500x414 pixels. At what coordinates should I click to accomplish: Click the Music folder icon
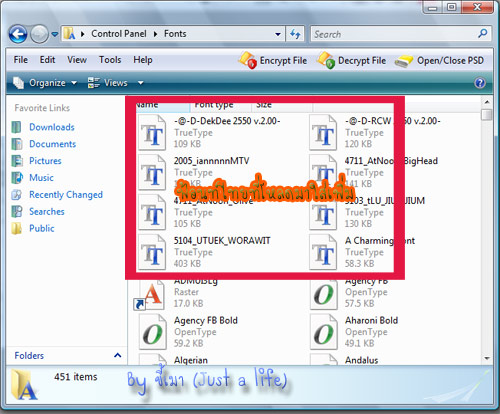tap(17, 178)
